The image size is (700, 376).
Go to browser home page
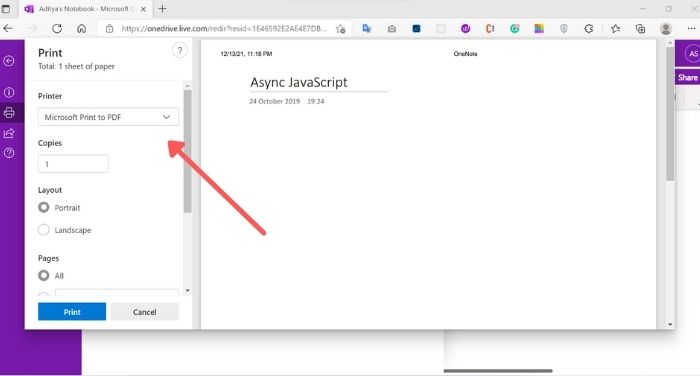[x=81, y=29]
